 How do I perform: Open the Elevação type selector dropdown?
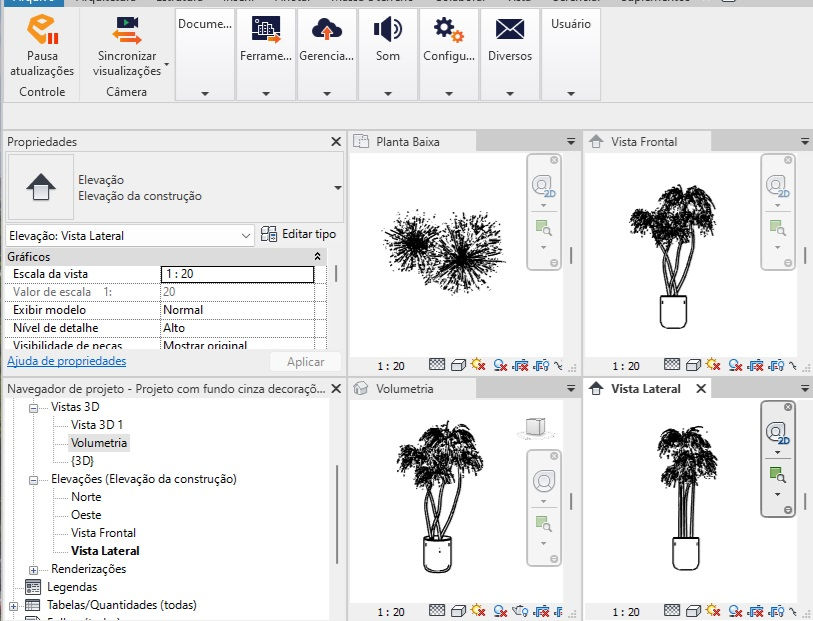click(x=338, y=188)
